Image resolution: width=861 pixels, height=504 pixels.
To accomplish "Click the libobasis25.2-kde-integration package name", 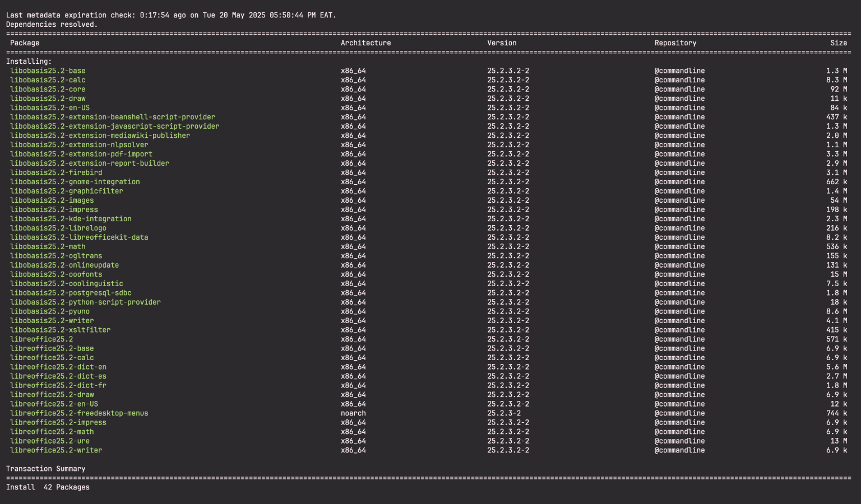I will point(71,219).
